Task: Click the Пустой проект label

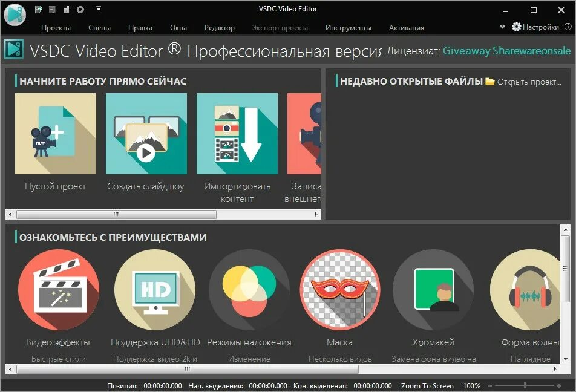Action: click(x=56, y=186)
